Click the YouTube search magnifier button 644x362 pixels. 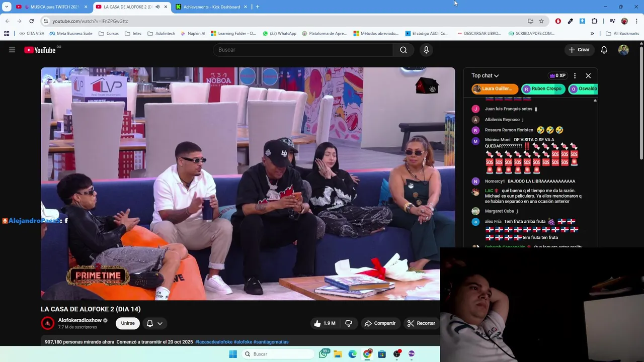coord(404,50)
